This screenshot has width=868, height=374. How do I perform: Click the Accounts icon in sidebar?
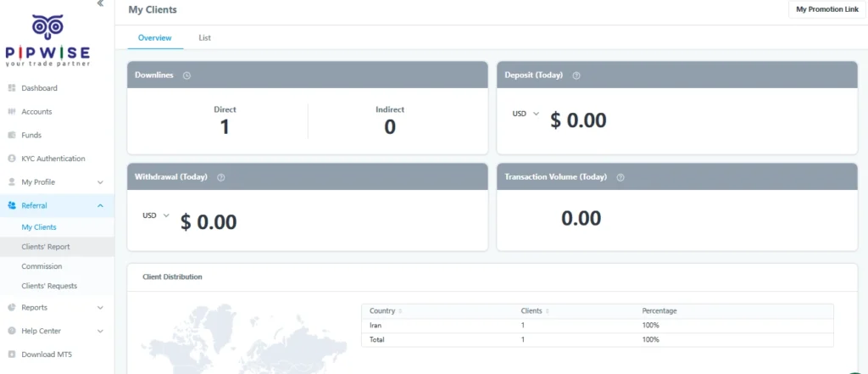coord(12,111)
